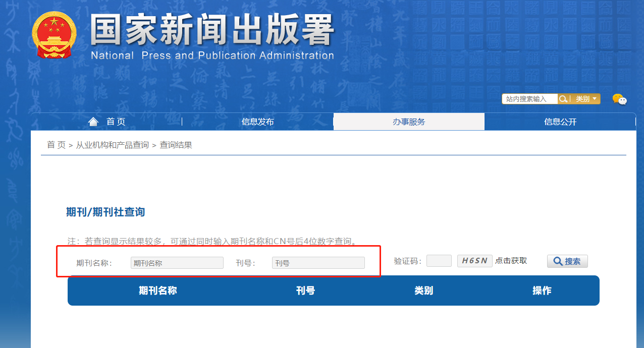Viewport: 644px width, 348px height.
Task: Click 首页 in the breadcrumb
Action: pyautogui.click(x=56, y=145)
